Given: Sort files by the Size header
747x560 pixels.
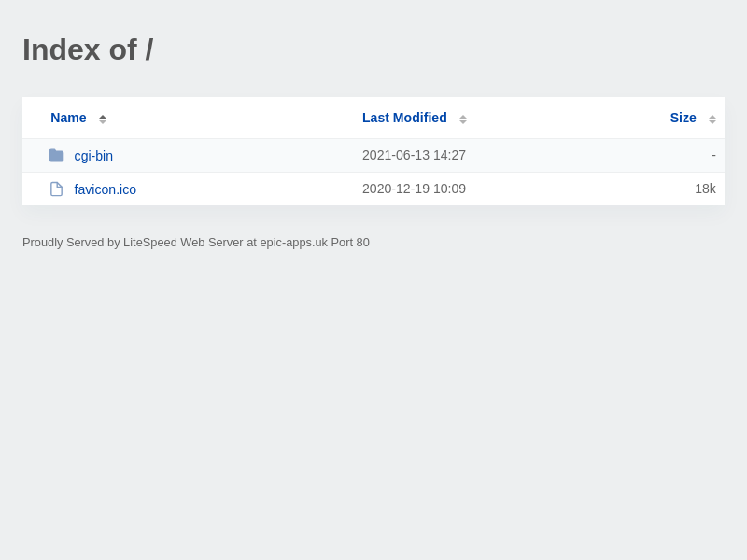Looking at the screenshot, I should point(683,118).
